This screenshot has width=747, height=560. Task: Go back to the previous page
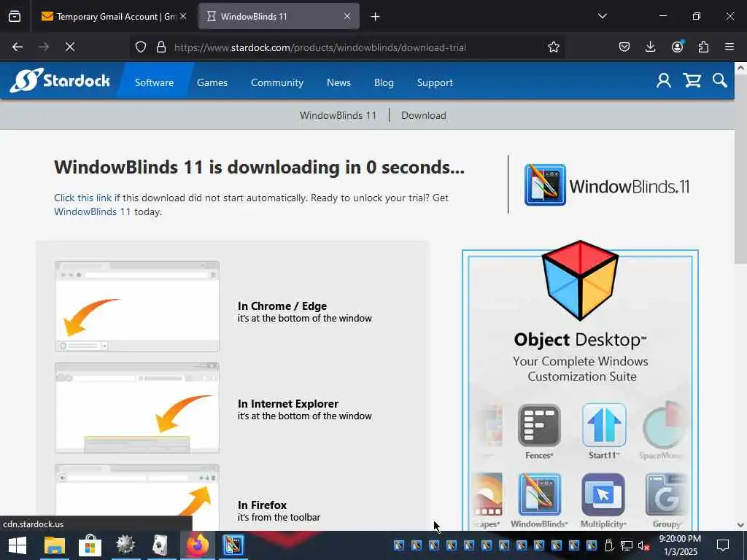(x=18, y=47)
